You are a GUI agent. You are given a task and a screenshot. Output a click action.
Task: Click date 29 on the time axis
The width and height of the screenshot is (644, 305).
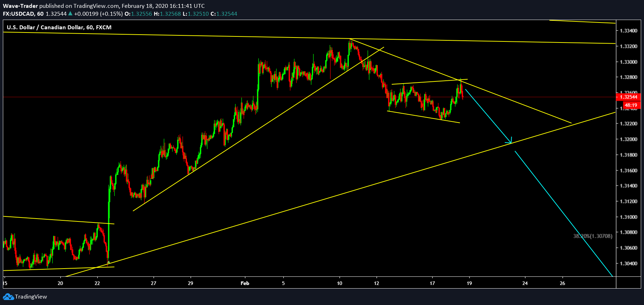coord(191,283)
